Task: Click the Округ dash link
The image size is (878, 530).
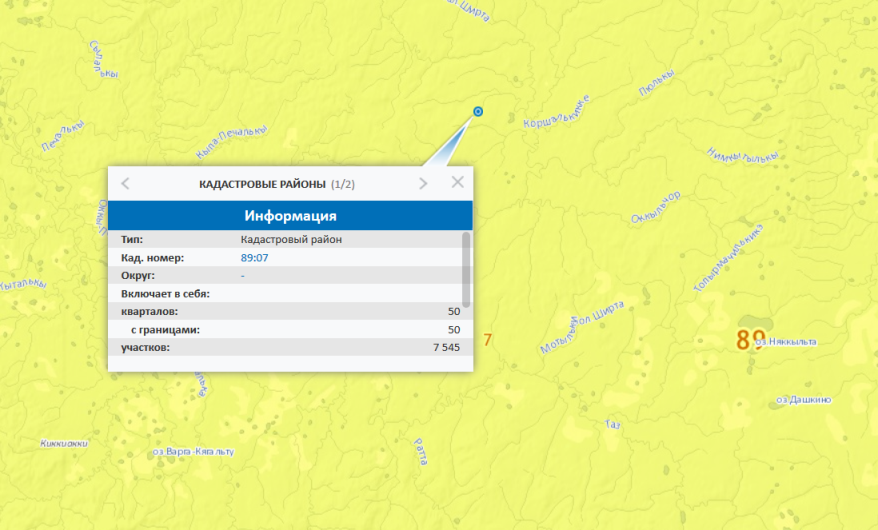Action: (243, 275)
